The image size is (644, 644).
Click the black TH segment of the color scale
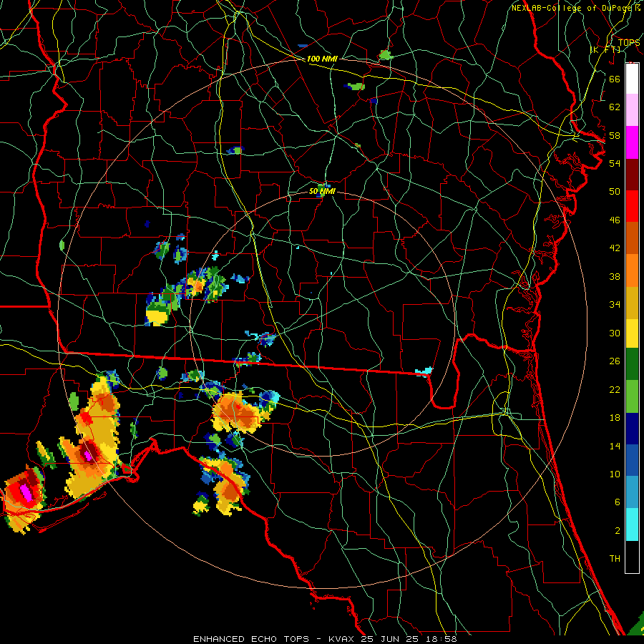coord(632,557)
